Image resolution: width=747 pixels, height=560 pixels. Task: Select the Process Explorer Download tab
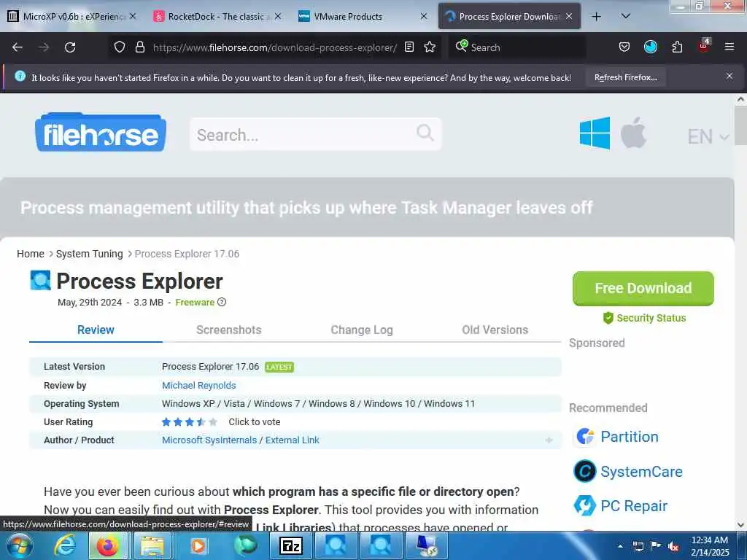click(508, 17)
